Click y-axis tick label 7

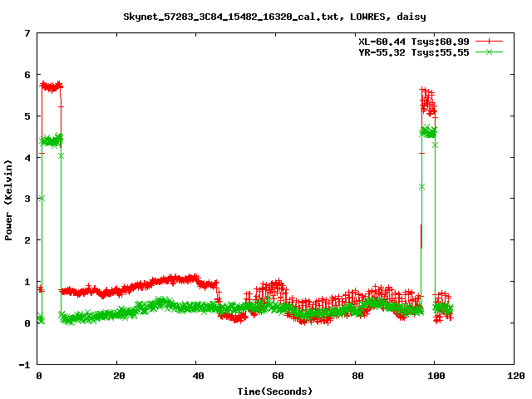pyautogui.click(x=27, y=33)
